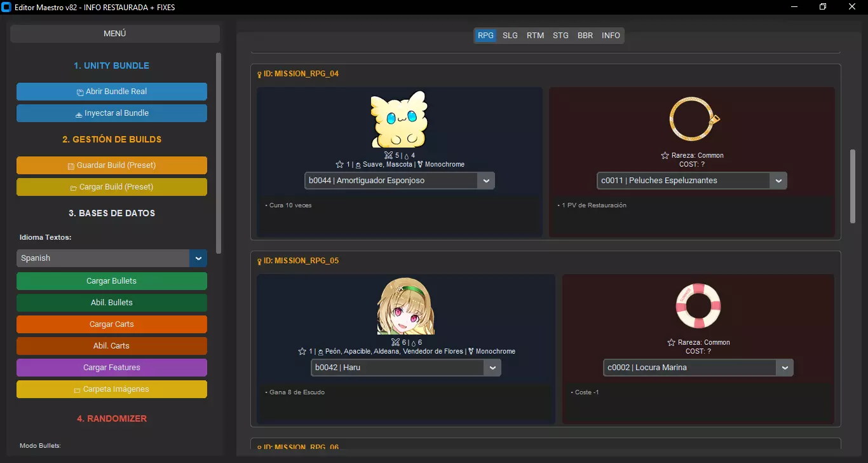Click the 1. UNITY BUNDLE heading
The height and width of the screenshot is (463, 868).
(112, 66)
